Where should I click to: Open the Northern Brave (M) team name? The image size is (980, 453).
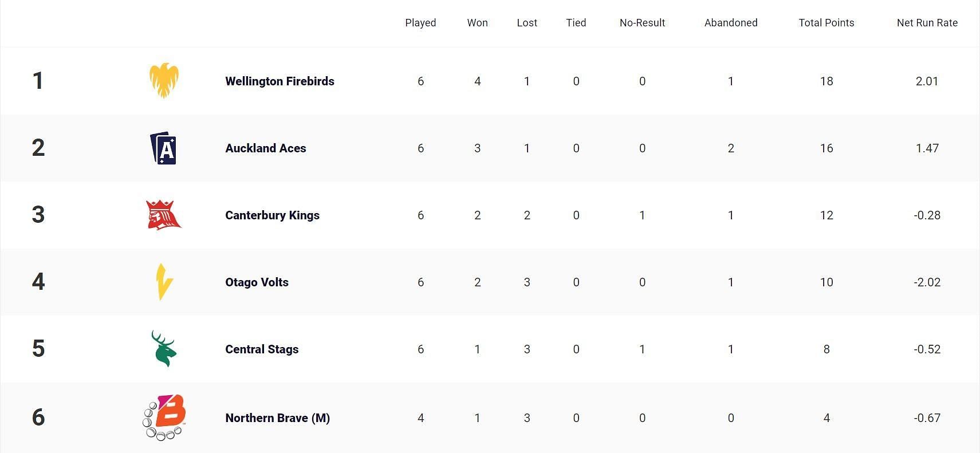pyautogui.click(x=277, y=418)
